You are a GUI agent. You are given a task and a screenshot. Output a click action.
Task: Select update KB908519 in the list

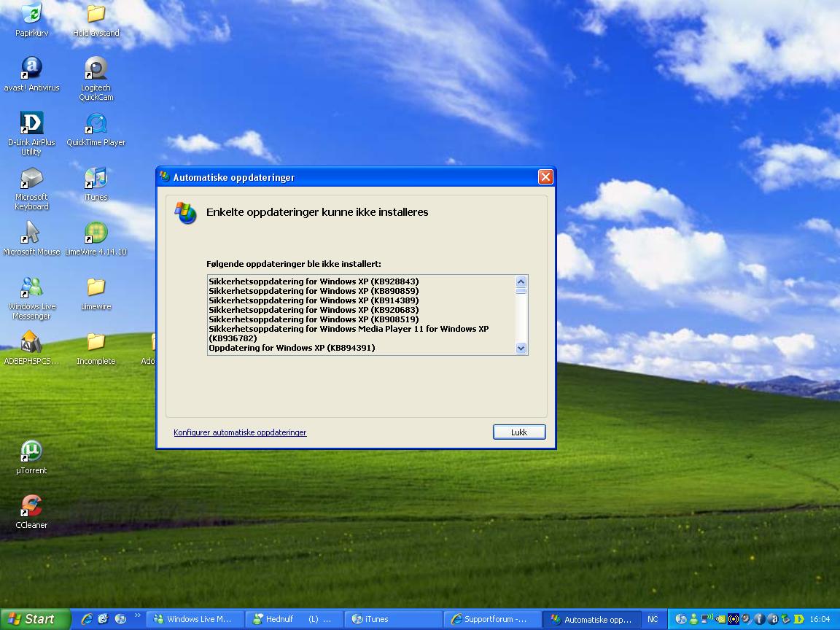tap(314, 319)
